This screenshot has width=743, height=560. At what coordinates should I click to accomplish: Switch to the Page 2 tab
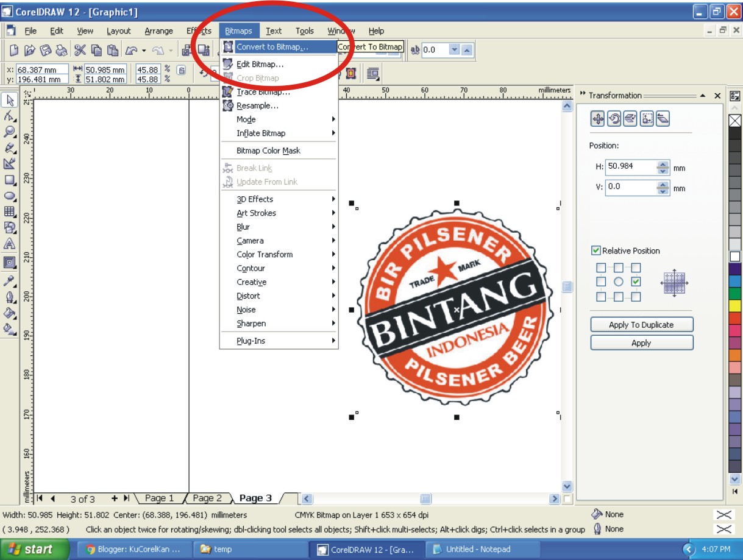(207, 498)
